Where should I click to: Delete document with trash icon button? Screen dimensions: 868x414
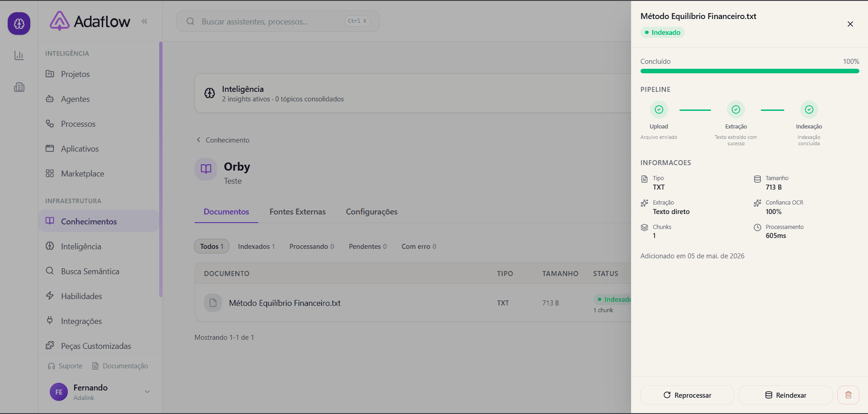point(848,395)
